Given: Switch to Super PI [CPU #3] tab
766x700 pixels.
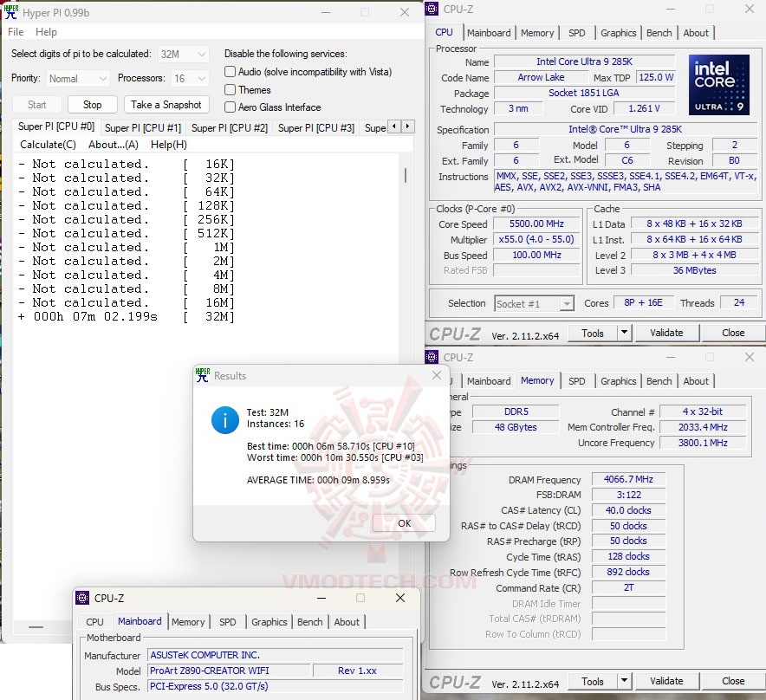Looking at the screenshot, I should pos(316,128).
